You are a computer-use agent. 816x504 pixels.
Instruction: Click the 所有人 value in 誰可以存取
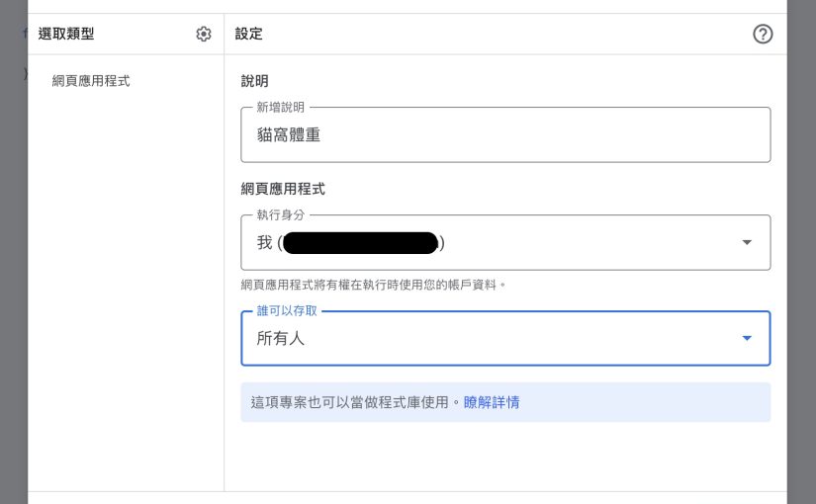coord(281,339)
